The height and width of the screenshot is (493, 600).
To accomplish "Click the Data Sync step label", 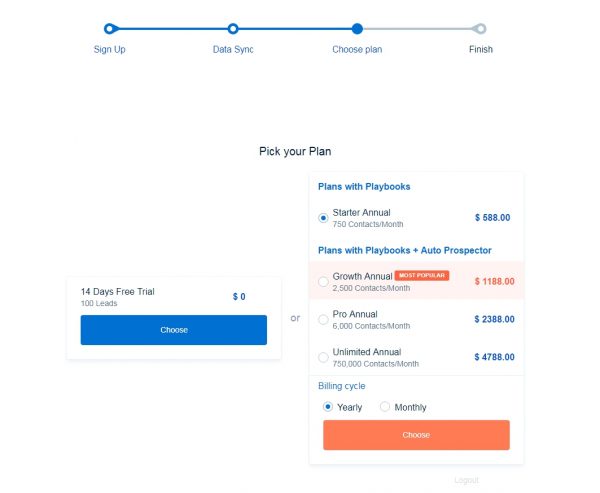I will click(x=233, y=49).
